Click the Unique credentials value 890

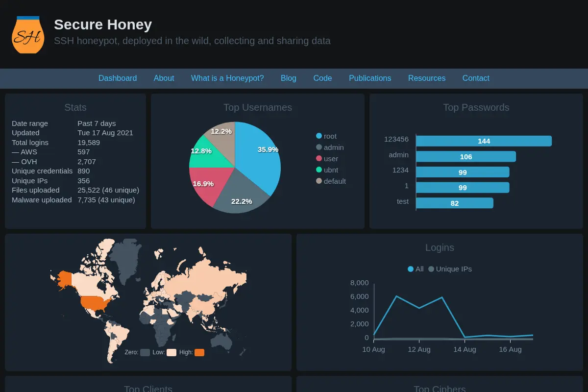(84, 171)
